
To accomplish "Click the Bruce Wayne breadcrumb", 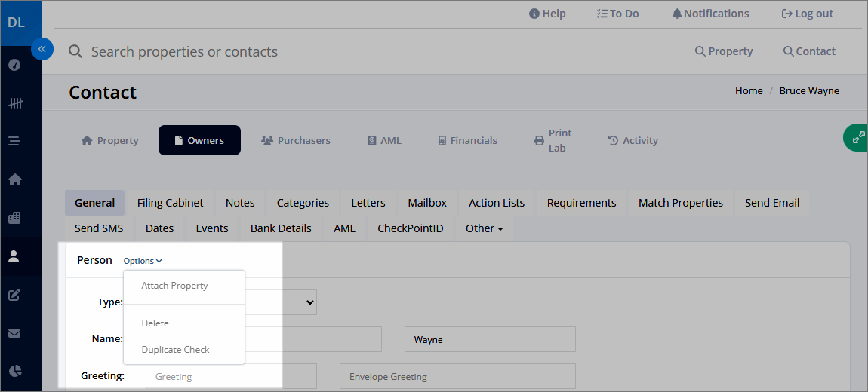I will [809, 90].
